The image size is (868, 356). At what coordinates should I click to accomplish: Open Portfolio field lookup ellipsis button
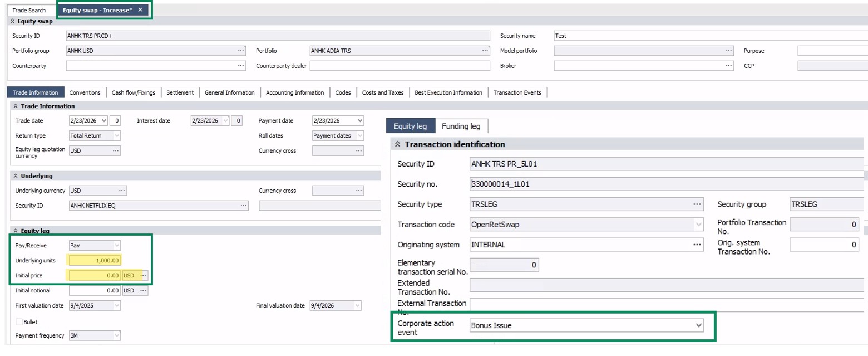[485, 51]
